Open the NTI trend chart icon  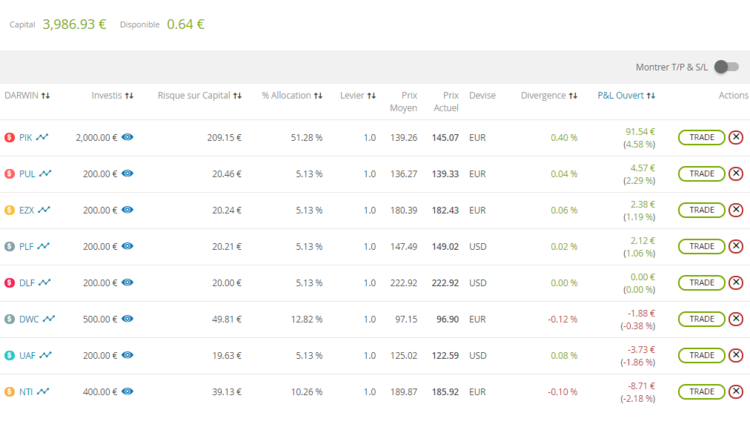tap(42, 391)
